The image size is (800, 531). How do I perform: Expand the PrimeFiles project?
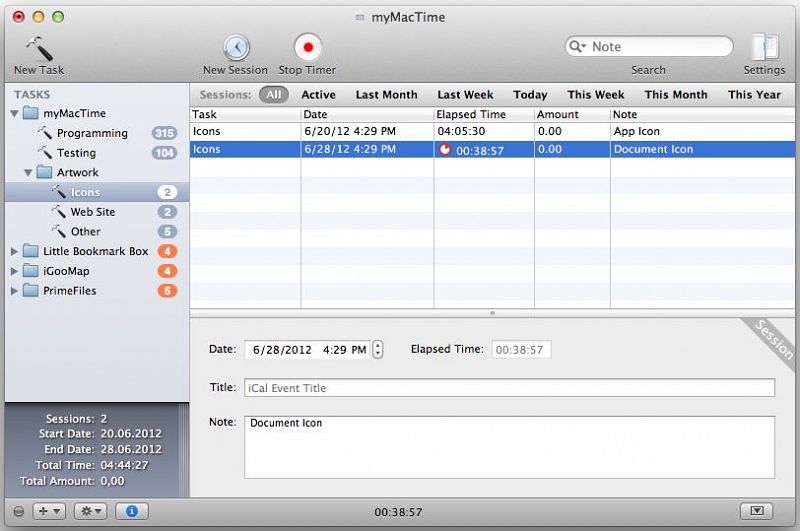[14, 291]
